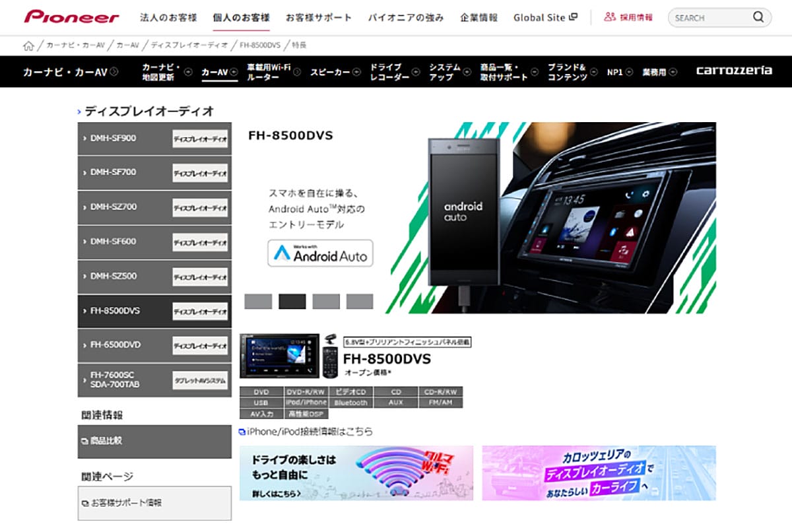The width and height of the screenshot is (792, 532).
Task: Expand the ドライブレコーダー menu arrow
Action: [x=415, y=72]
